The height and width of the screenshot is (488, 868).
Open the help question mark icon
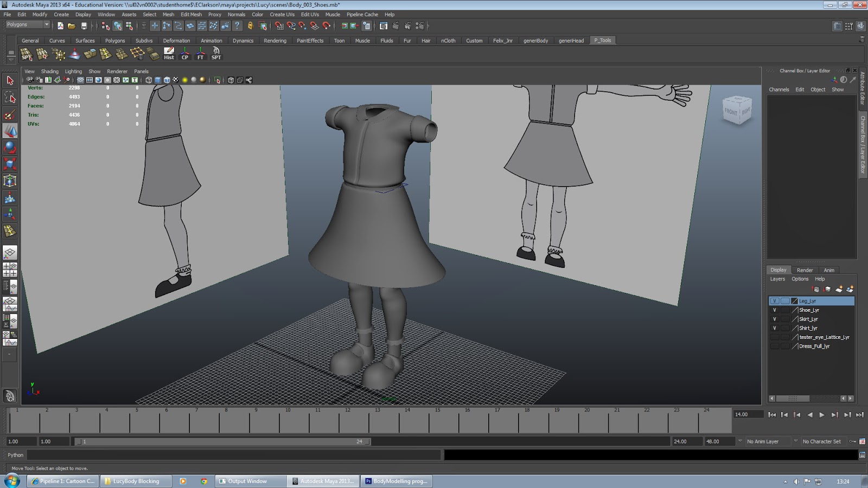(x=237, y=25)
